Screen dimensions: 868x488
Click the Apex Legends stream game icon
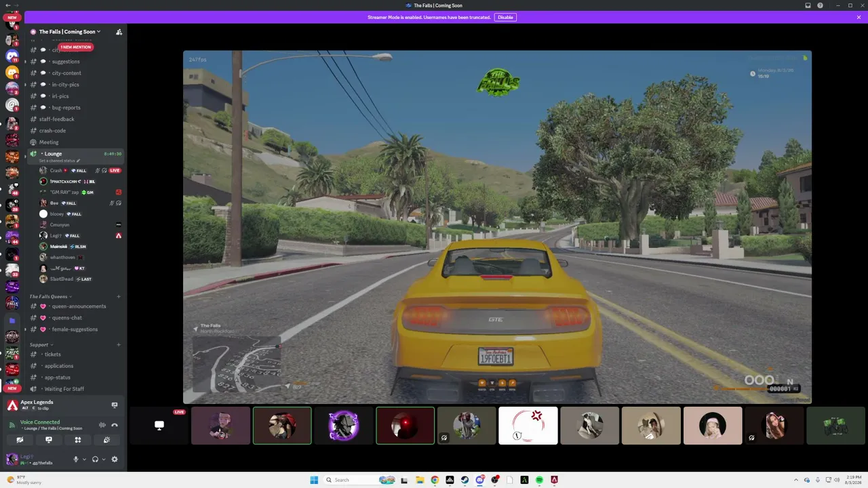(x=12, y=405)
